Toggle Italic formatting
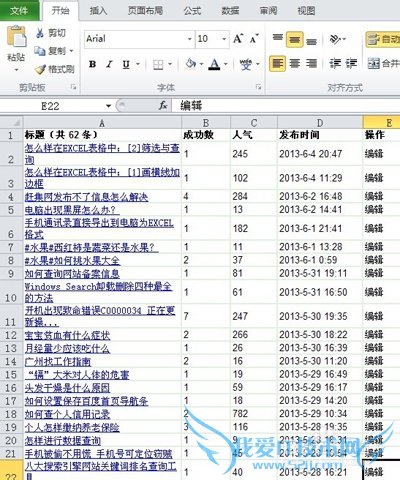The image size is (400, 480). pyautogui.click(x=109, y=64)
